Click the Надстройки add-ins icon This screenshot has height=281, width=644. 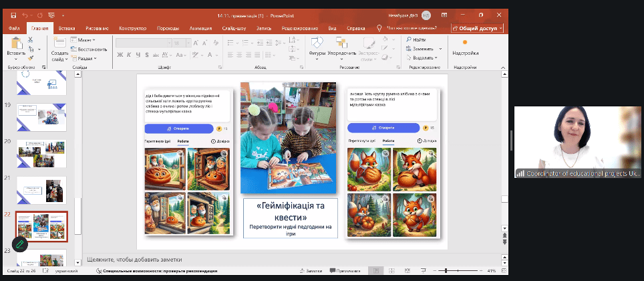465,44
